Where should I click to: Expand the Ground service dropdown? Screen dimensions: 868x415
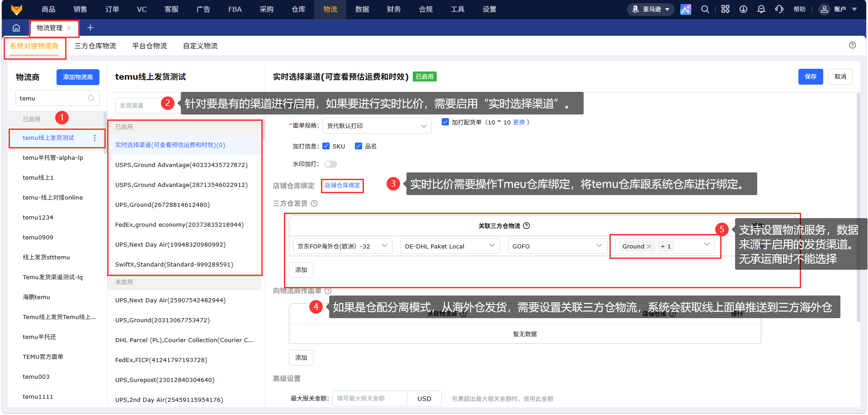[x=707, y=245]
